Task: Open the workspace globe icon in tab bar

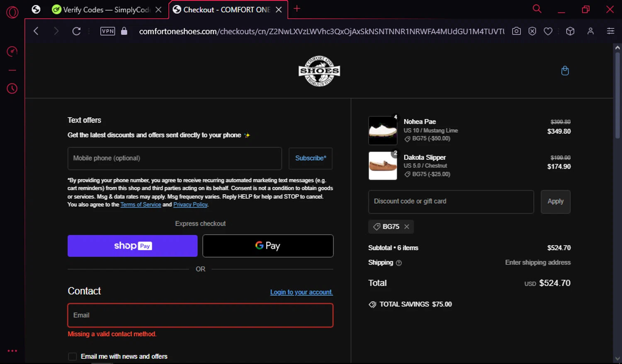Action: (36, 9)
